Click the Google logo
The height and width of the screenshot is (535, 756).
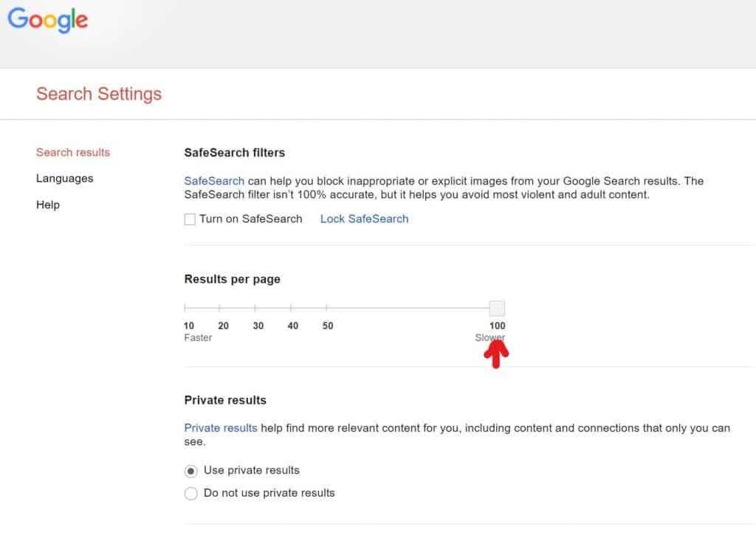pyautogui.click(x=48, y=20)
